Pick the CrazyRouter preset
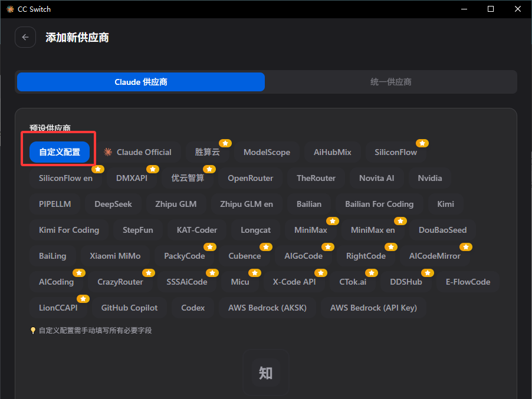 (x=120, y=282)
